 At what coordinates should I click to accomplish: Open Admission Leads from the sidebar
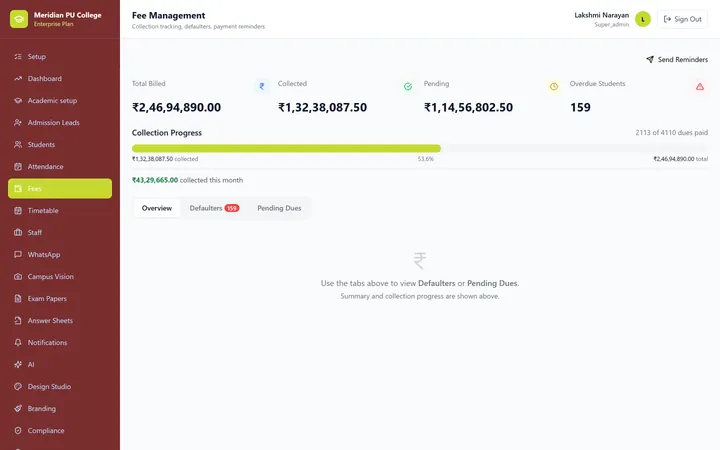60,123
